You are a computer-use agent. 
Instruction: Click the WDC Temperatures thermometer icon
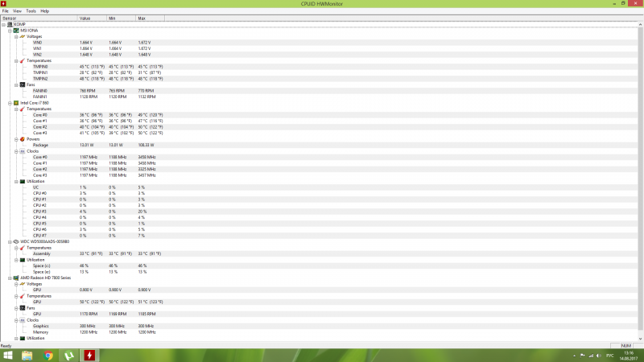23,248
